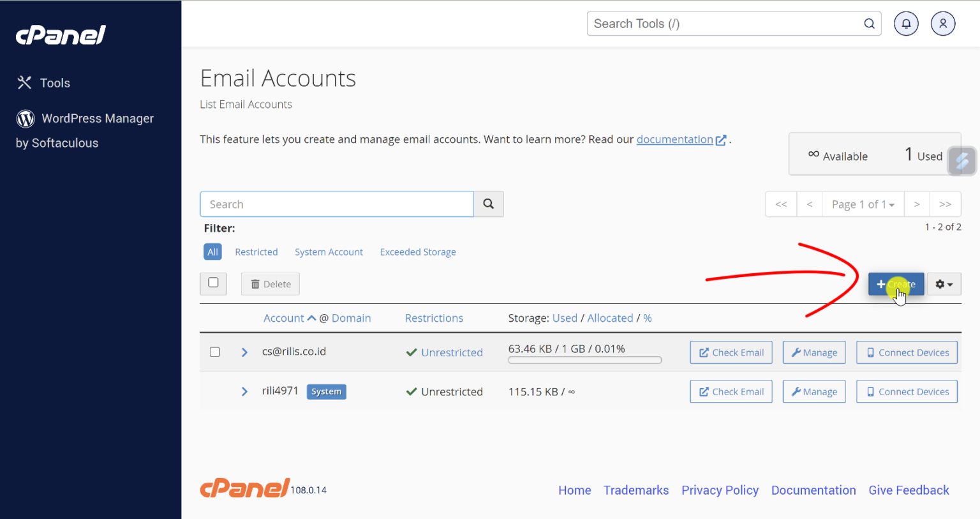Click Connect Devices for the System account

(907, 391)
